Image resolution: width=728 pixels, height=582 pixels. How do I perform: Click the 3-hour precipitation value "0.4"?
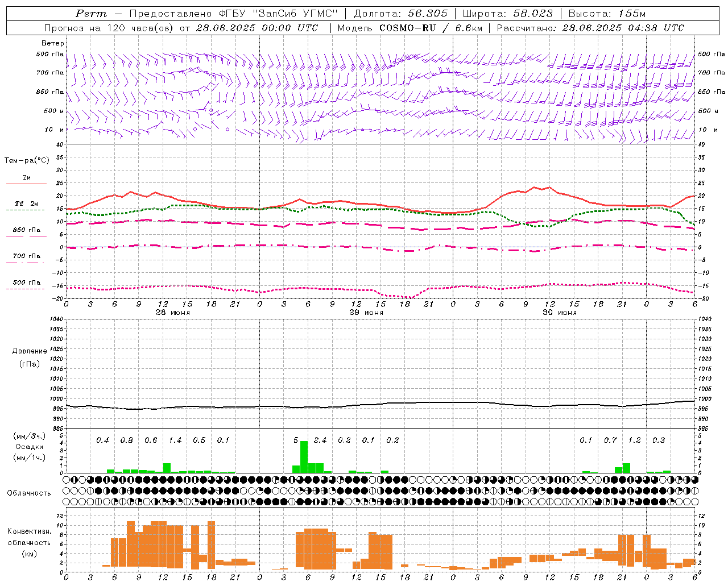[102, 440]
